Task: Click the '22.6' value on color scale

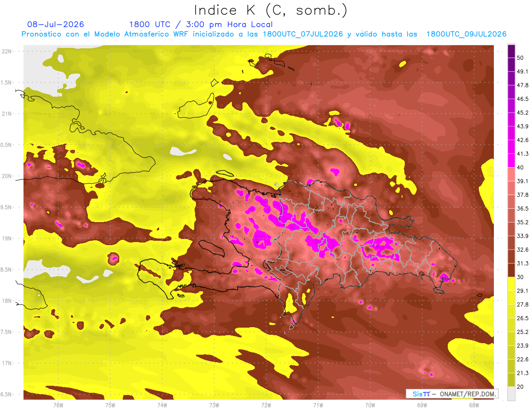Action: click(x=522, y=360)
